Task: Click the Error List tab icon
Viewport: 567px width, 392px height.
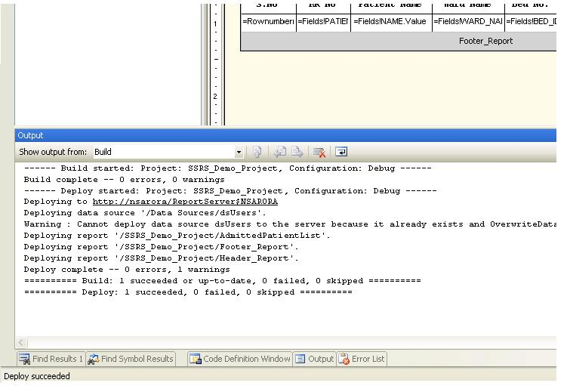Action: [x=344, y=359]
